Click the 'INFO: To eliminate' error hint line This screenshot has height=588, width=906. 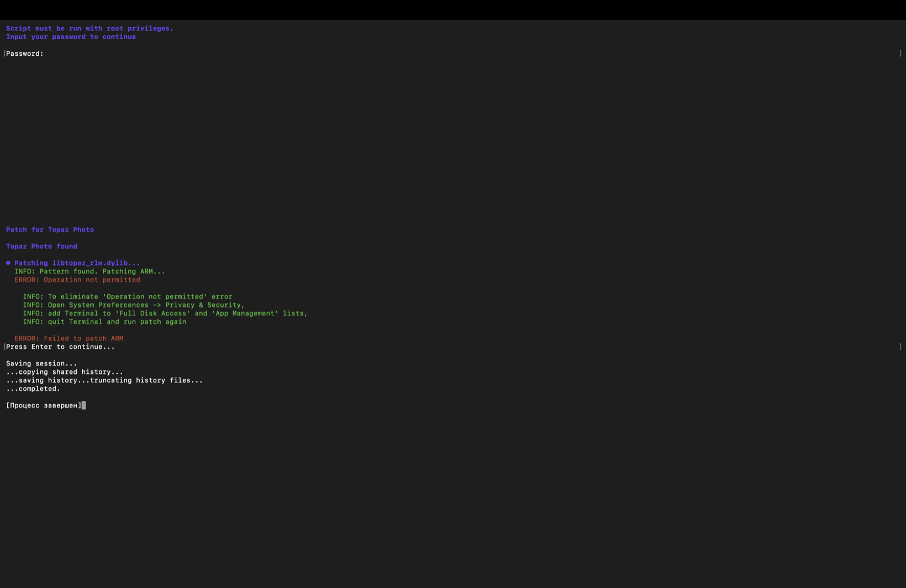pos(128,296)
